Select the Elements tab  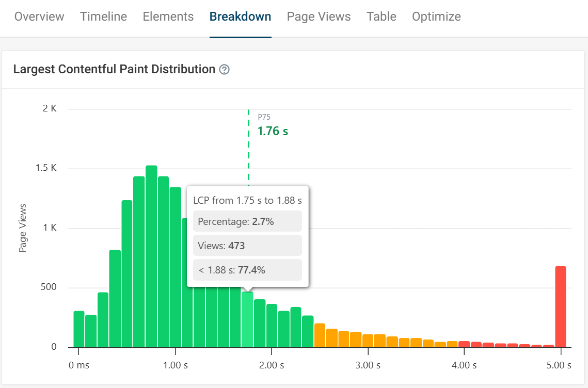click(x=168, y=17)
